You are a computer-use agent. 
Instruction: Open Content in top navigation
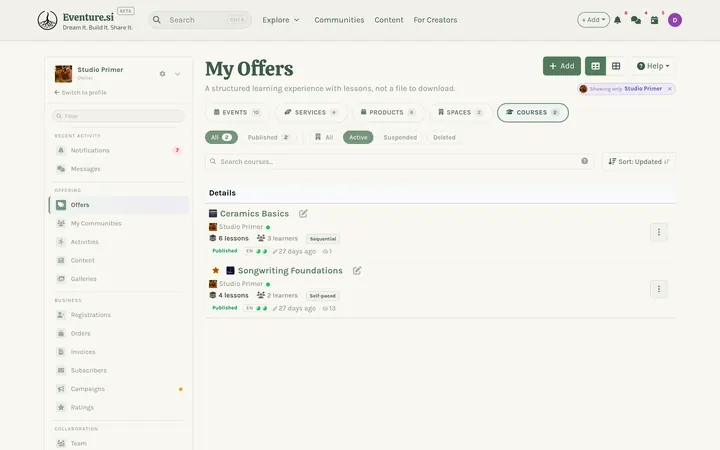pyautogui.click(x=389, y=20)
